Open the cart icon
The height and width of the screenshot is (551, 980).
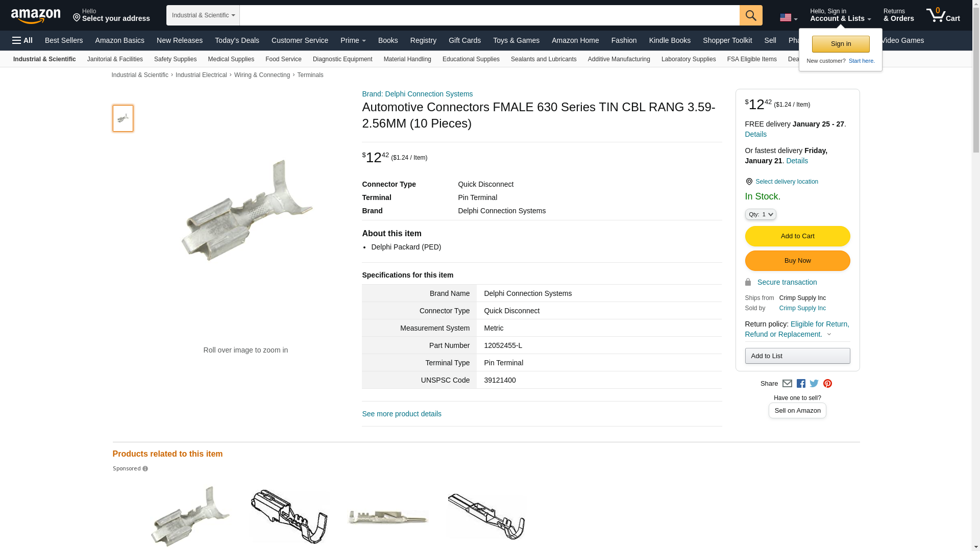[x=943, y=15]
